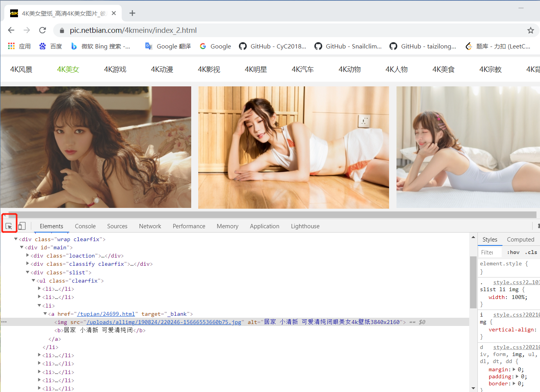
Task: Star this page via bookmark icon
Action: (x=530, y=30)
